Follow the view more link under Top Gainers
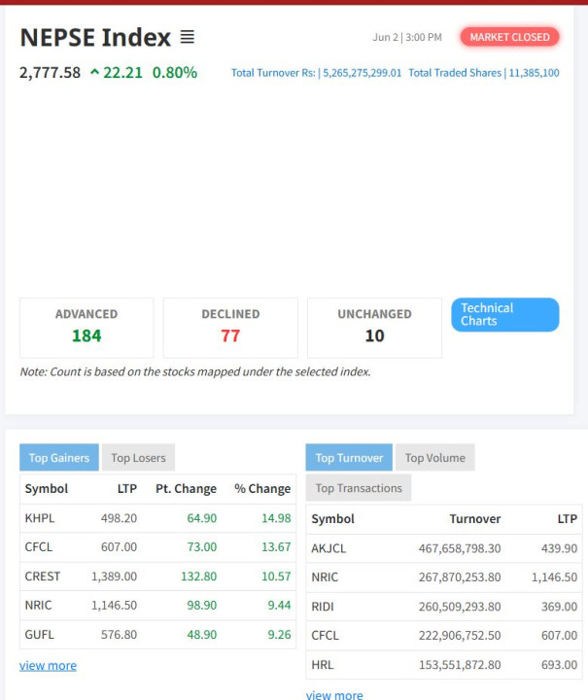Image resolution: width=588 pixels, height=700 pixels. click(x=48, y=666)
